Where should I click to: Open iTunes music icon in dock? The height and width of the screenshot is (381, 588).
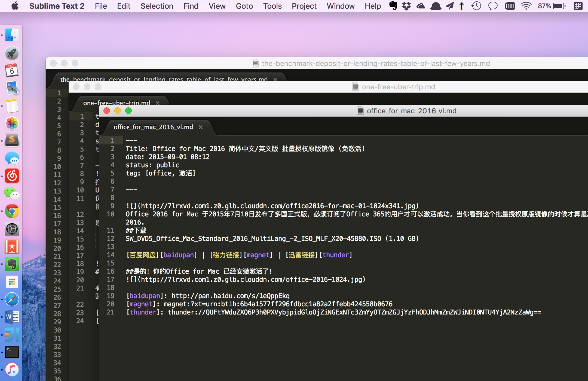(12, 370)
